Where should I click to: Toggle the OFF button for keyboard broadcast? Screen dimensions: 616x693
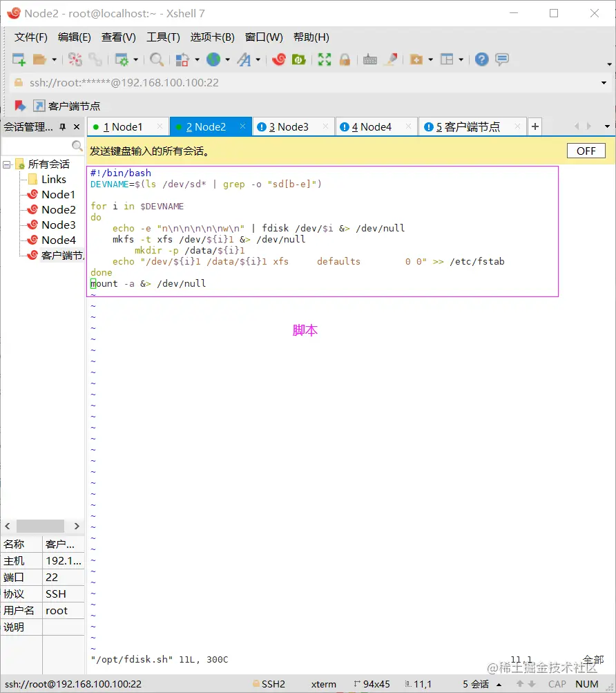click(x=586, y=151)
